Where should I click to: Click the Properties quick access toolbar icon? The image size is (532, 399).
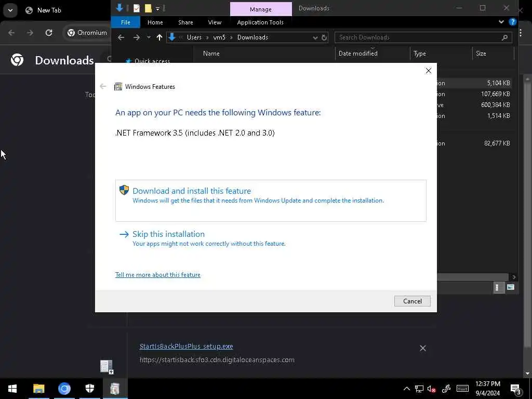[137, 8]
